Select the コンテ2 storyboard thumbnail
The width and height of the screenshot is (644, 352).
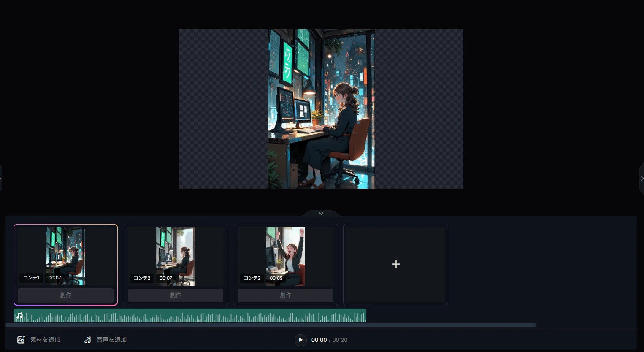pyautogui.click(x=176, y=256)
